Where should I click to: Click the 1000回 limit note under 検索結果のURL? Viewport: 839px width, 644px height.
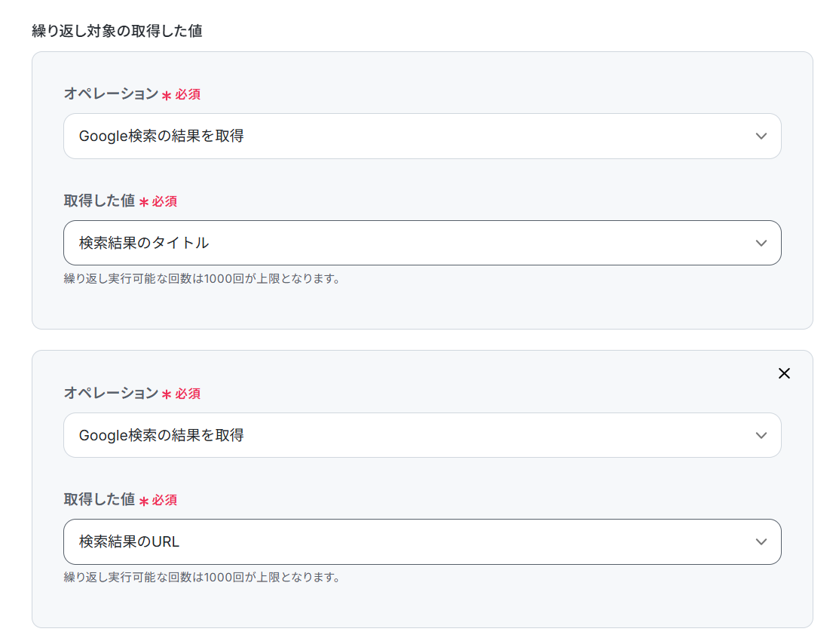coord(202,577)
